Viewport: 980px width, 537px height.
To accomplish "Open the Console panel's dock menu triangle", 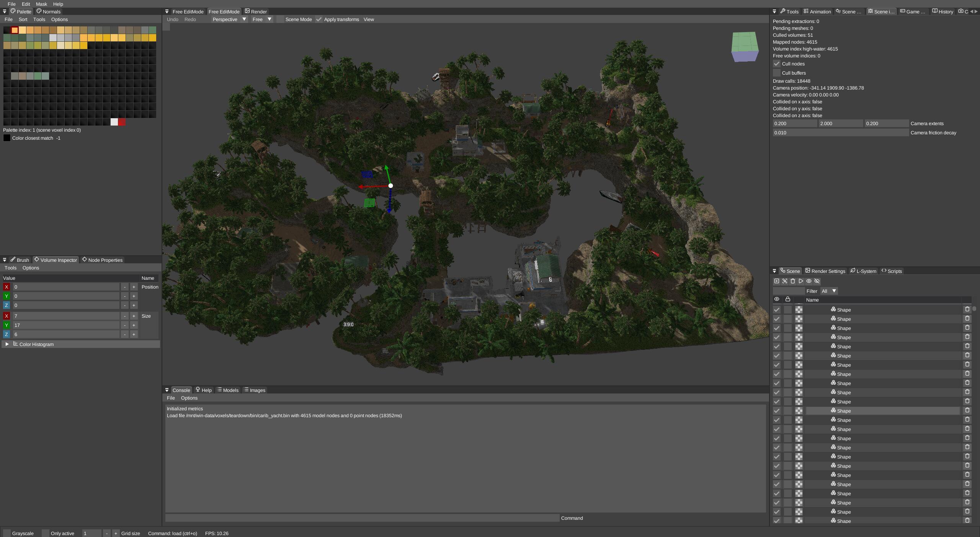I will [x=167, y=390].
